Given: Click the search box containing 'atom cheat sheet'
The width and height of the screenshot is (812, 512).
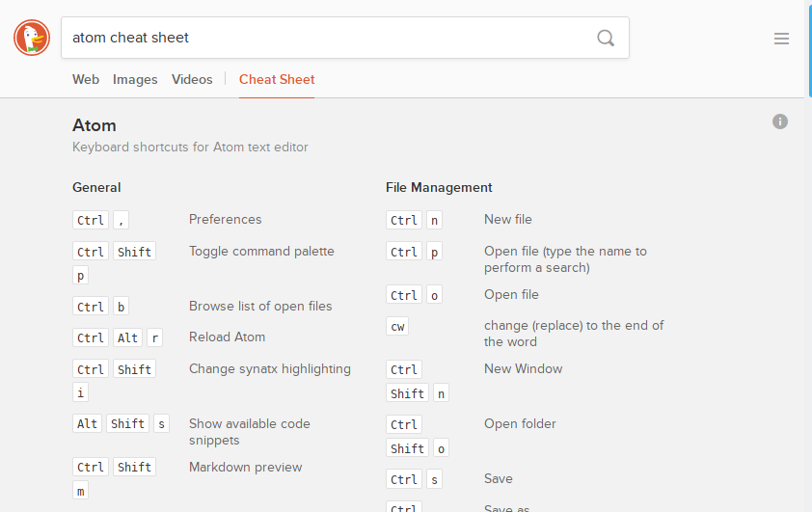Looking at the screenshot, I should pos(328,39).
